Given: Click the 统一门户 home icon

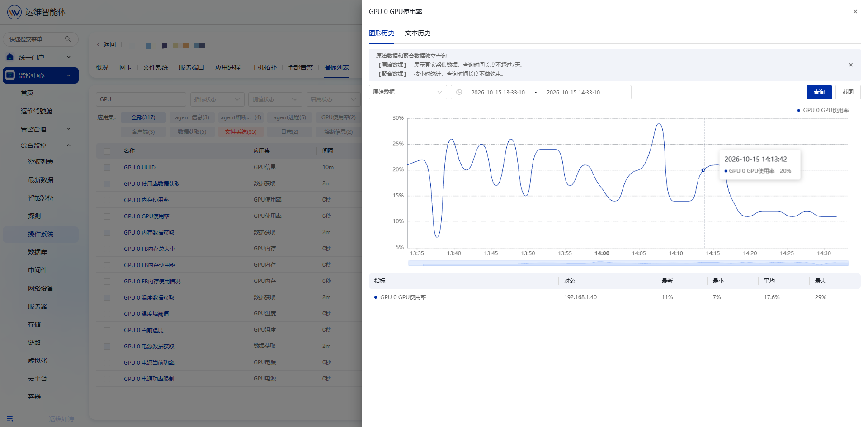Looking at the screenshot, I should click(x=10, y=57).
